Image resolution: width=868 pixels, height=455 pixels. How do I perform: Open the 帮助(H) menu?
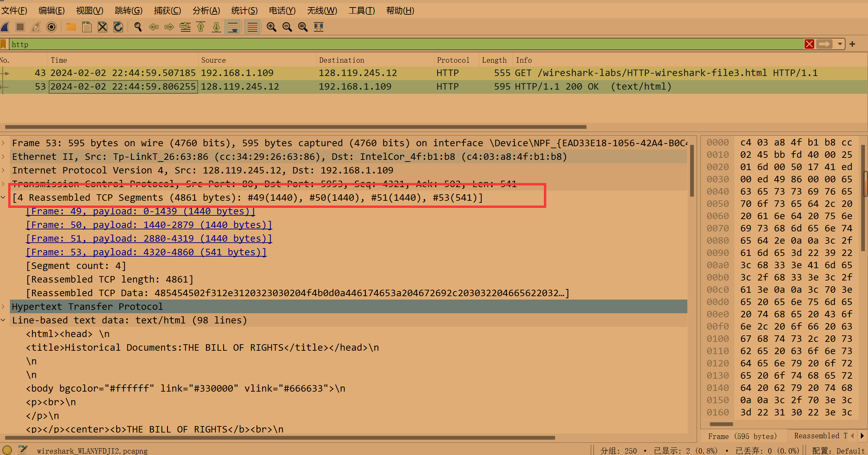coord(400,11)
